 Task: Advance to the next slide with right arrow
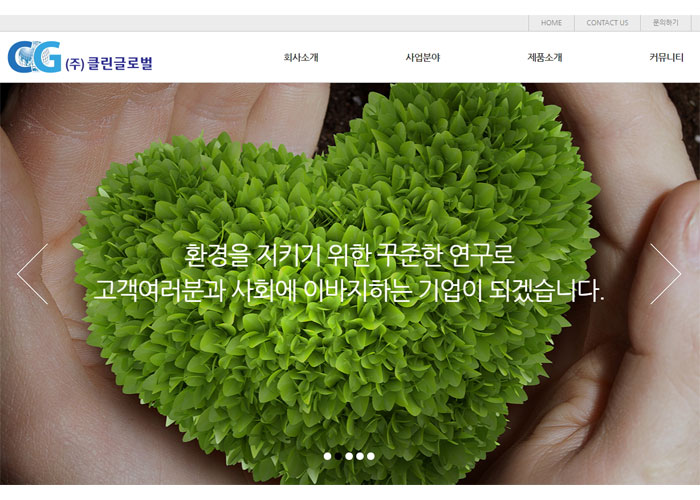665,274
